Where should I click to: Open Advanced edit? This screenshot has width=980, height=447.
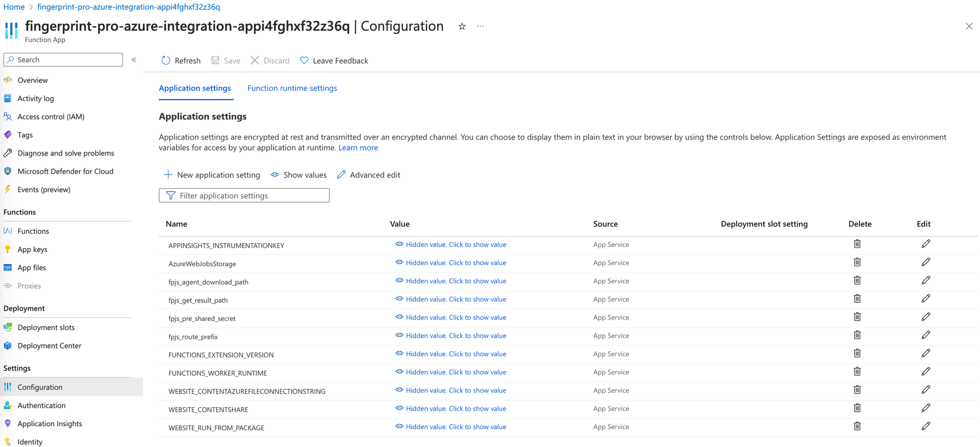click(x=368, y=175)
